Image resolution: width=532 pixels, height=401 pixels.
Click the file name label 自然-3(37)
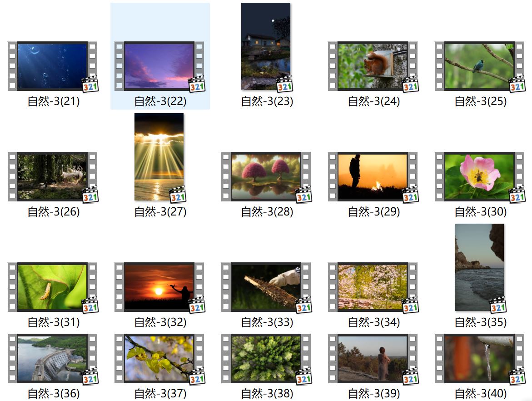pos(160,394)
